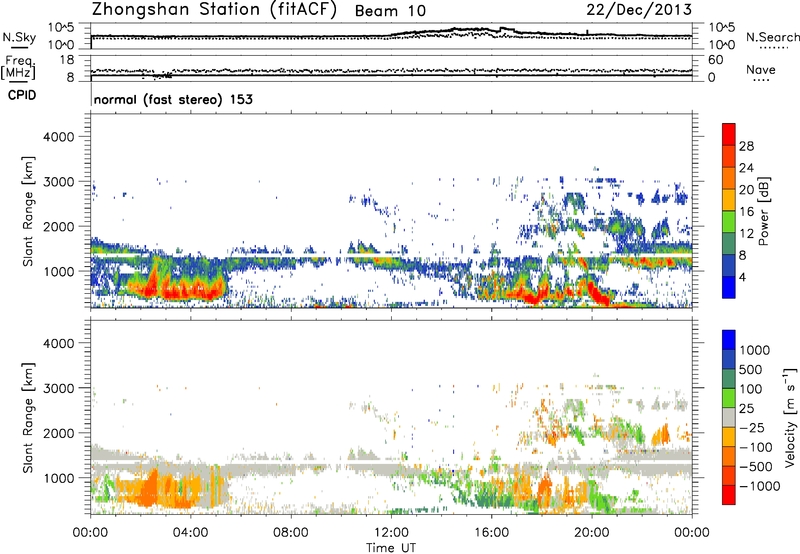The width and height of the screenshot is (800, 554).
Task: Click the dotted line sample under 'N.Search'
Action: [x=774, y=47]
